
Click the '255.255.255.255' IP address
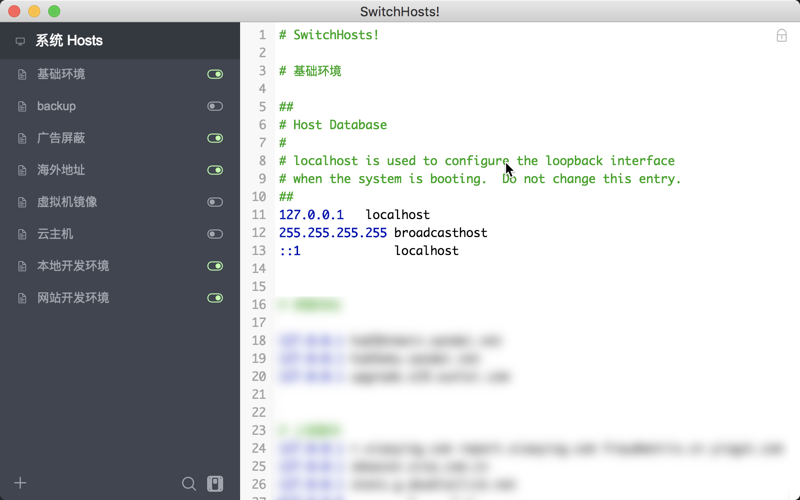(333, 233)
